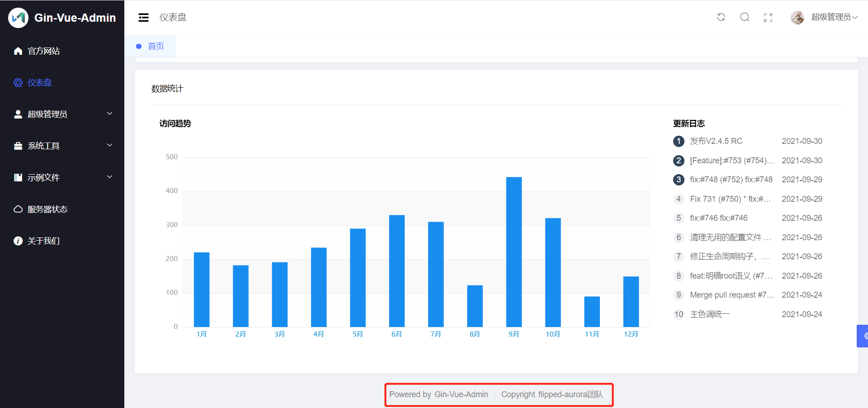The width and height of the screenshot is (868, 408).
Task: Click the 9月 bar in the chart
Action: 514,252
